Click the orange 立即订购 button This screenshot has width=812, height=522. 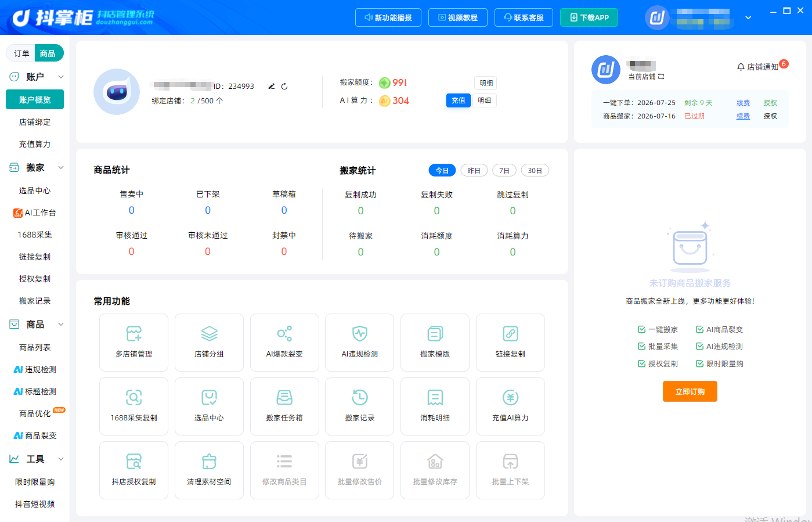pyautogui.click(x=690, y=391)
